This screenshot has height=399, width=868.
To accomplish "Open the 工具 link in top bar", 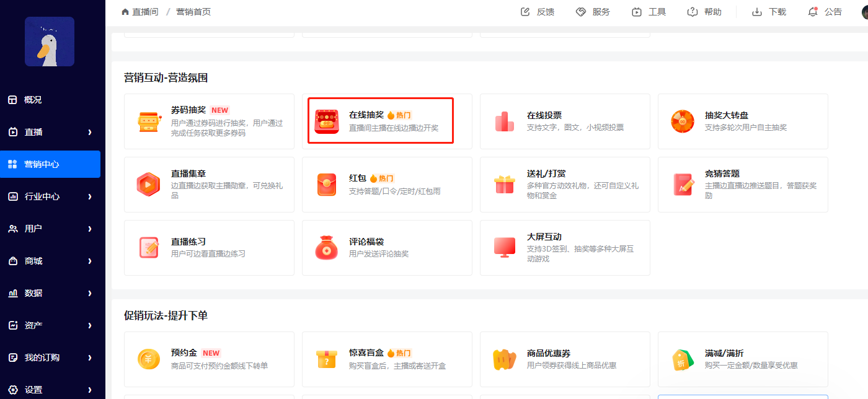I will (657, 12).
